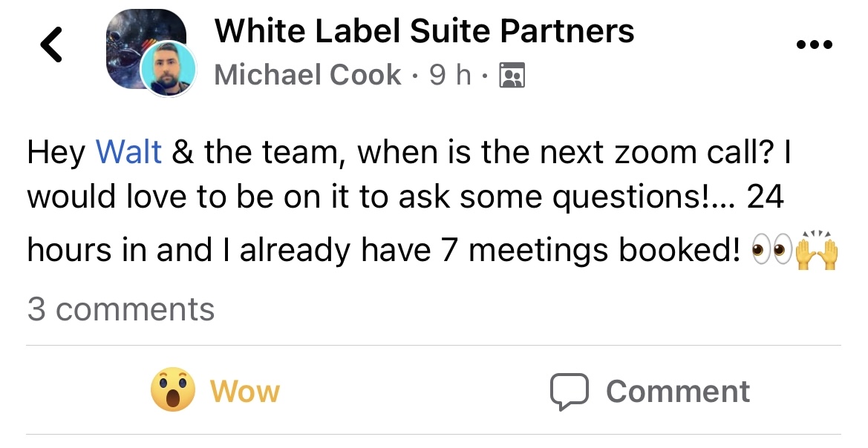The width and height of the screenshot is (868, 448).
Task: Open the three-dot more options menu
Action: 815,46
